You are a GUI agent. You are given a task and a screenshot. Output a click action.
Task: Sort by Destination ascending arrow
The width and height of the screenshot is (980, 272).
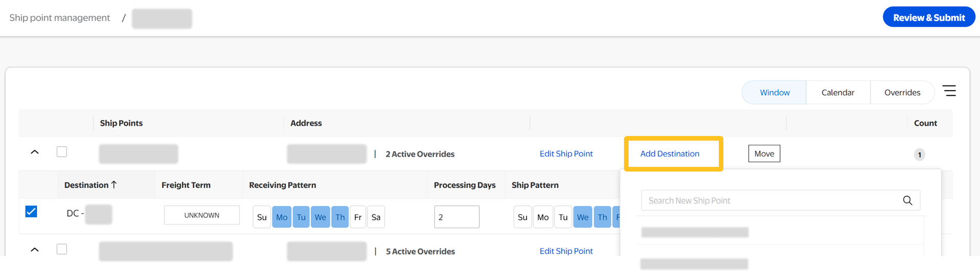point(114,184)
